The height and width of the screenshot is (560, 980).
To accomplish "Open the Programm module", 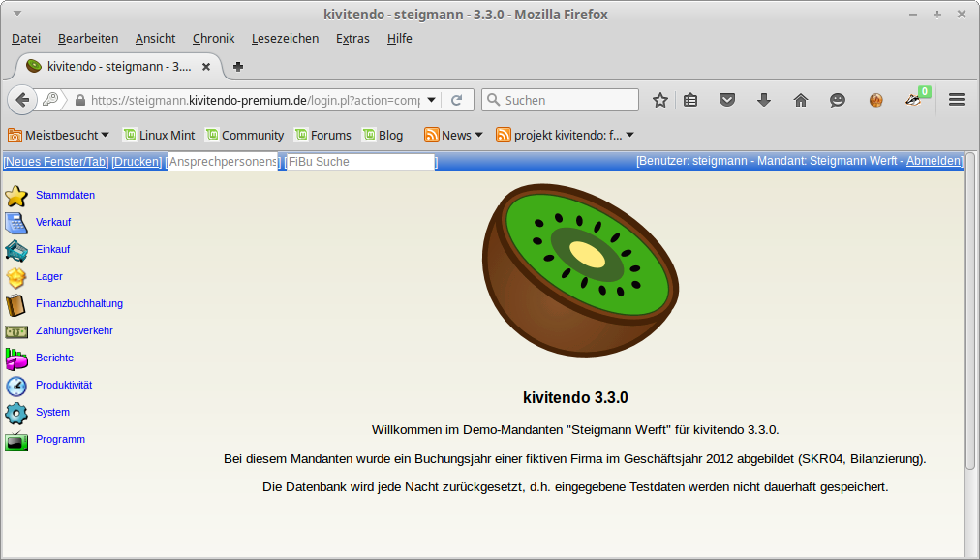I will (60, 439).
